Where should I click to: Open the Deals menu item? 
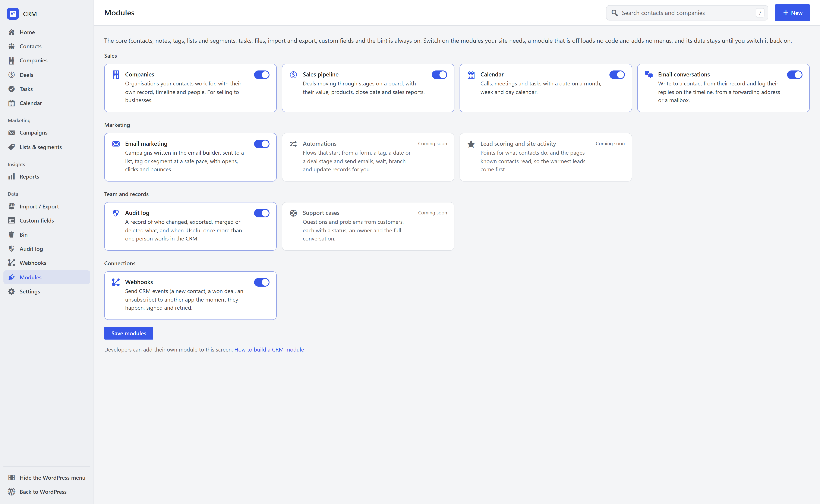(47, 75)
